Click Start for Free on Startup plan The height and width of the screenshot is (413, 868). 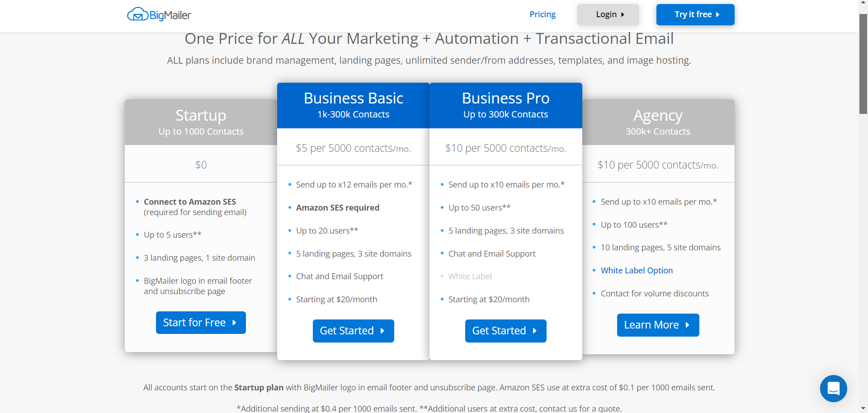pyautogui.click(x=201, y=323)
